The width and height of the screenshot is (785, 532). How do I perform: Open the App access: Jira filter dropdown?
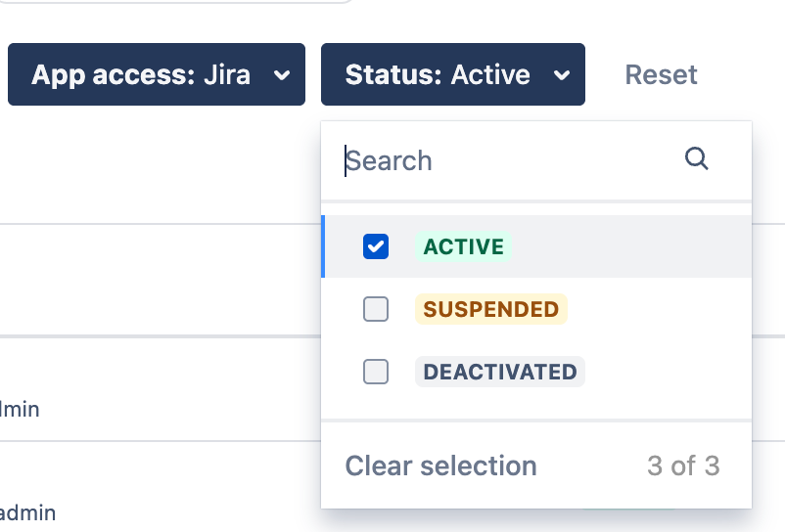(157, 74)
